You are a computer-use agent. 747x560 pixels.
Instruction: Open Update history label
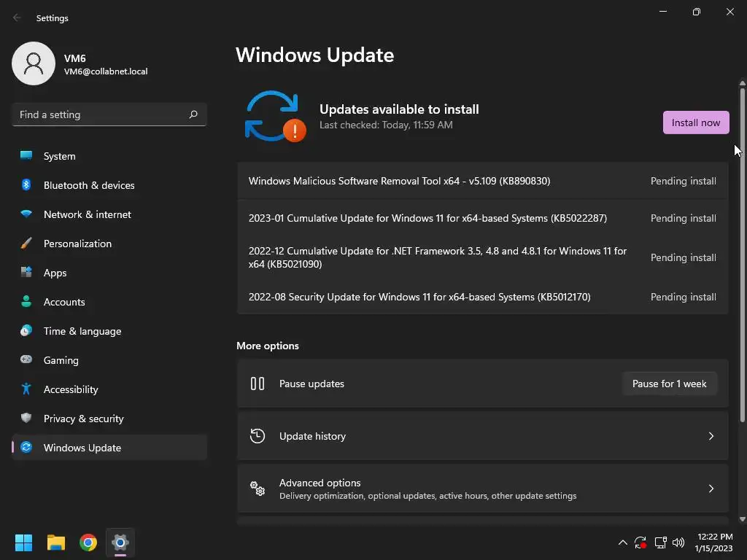coord(312,436)
